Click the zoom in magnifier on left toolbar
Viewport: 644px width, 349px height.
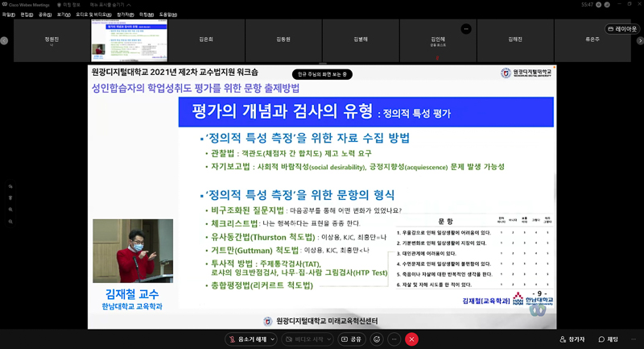[x=10, y=210]
